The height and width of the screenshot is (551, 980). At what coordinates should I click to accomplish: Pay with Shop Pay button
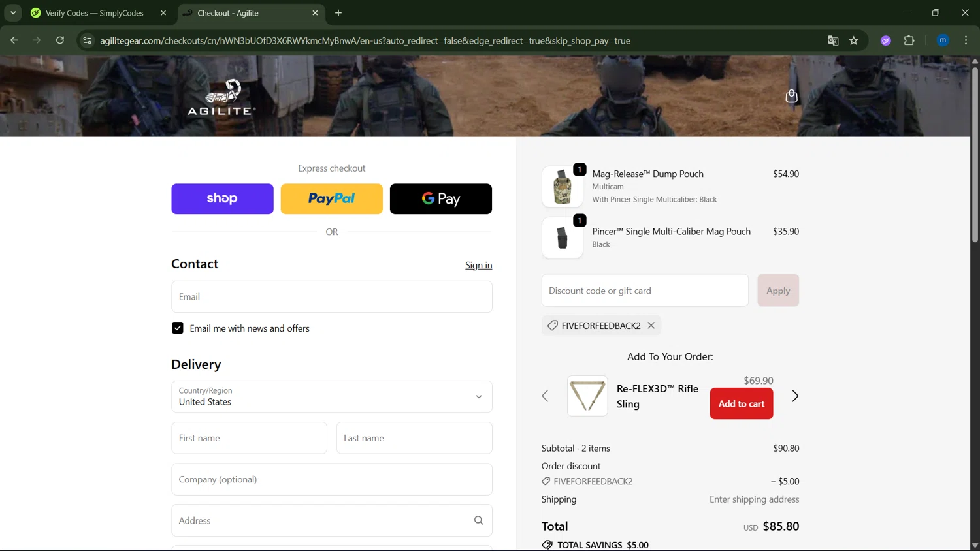tap(222, 198)
